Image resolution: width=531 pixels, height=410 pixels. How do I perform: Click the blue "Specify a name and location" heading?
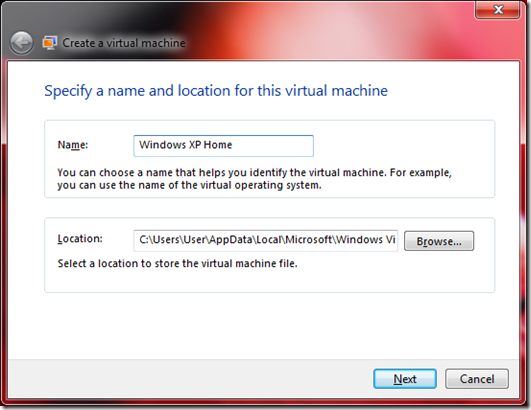point(216,91)
